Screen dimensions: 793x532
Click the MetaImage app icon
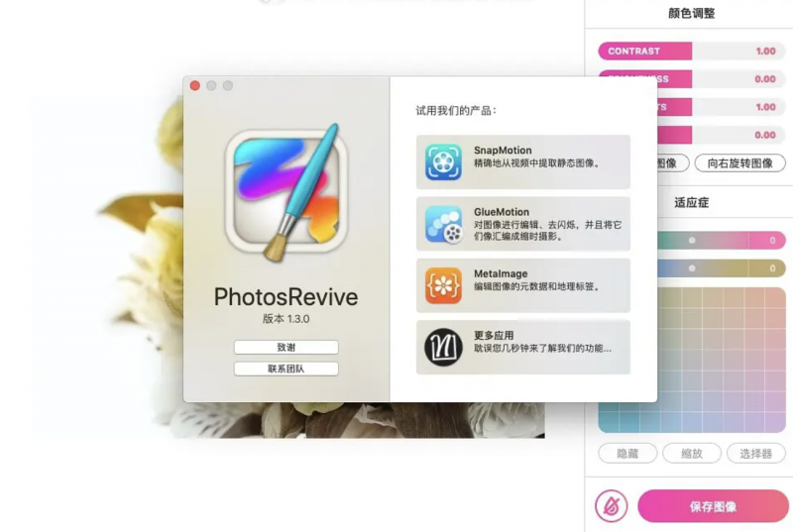click(443, 285)
